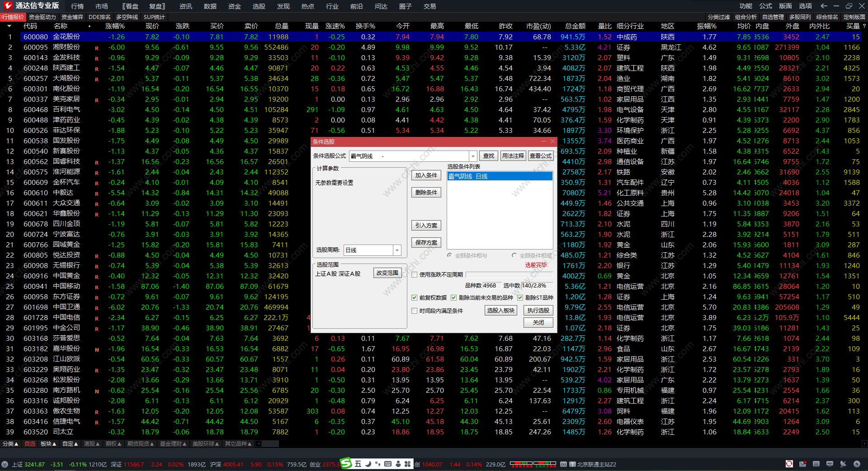Select 霸气阴线 日线 in condition list

(x=500, y=176)
